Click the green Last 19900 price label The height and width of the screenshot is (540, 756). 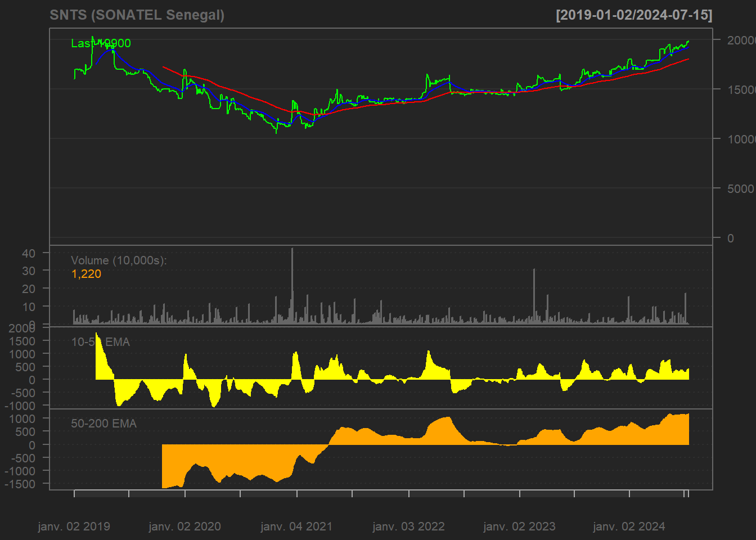coord(101,43)
